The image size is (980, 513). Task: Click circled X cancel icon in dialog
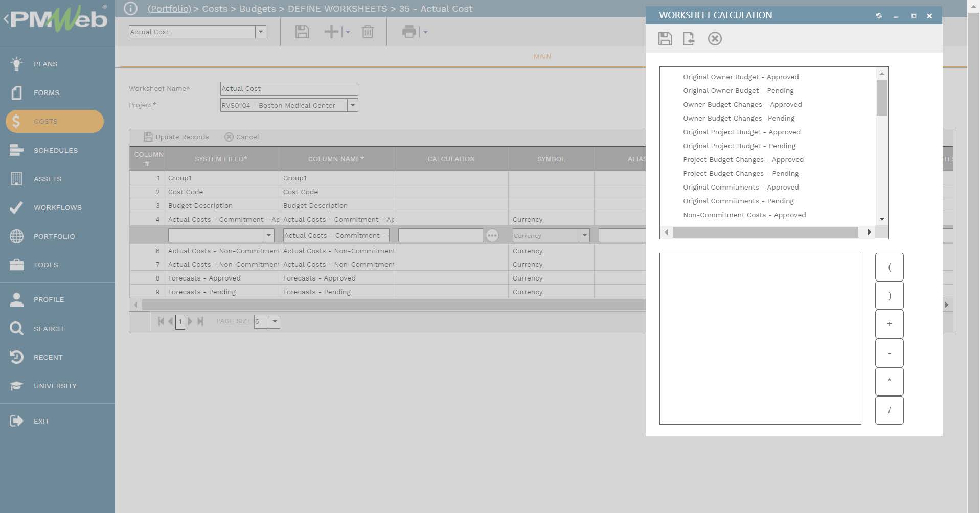point(715,39)
